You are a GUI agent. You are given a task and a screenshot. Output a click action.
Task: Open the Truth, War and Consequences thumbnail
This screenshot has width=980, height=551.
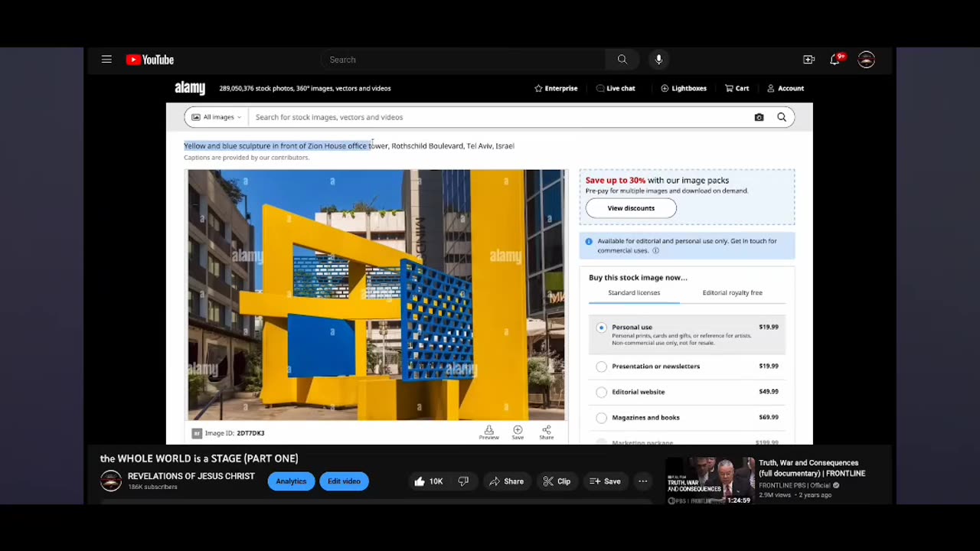710,481
